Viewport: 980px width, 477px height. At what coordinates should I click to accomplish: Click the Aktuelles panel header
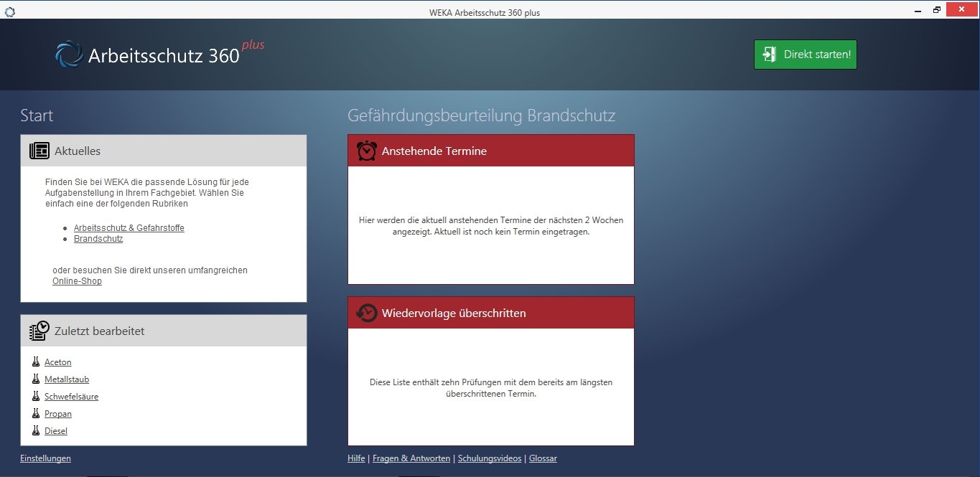pos(164,151)
